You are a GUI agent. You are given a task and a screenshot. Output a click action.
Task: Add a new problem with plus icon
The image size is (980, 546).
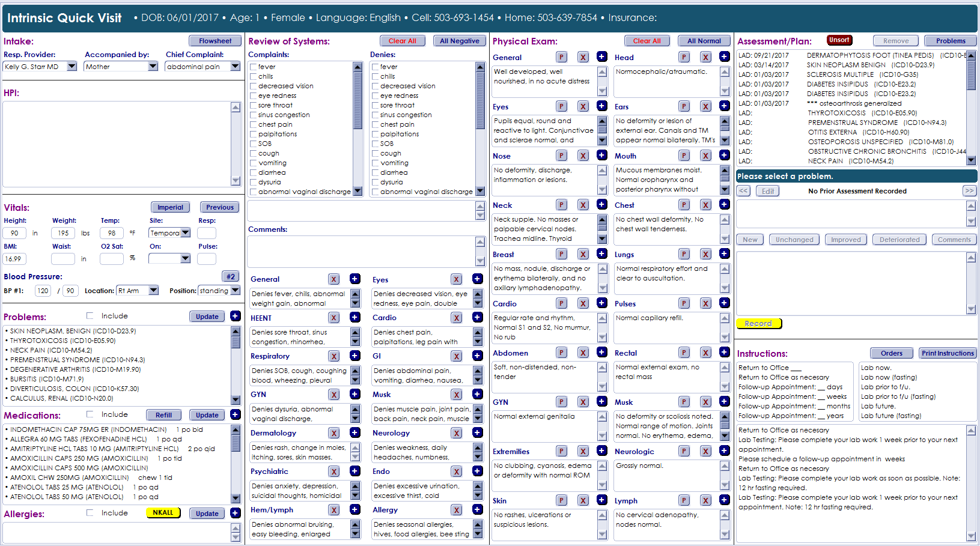(x=236, y=317)
